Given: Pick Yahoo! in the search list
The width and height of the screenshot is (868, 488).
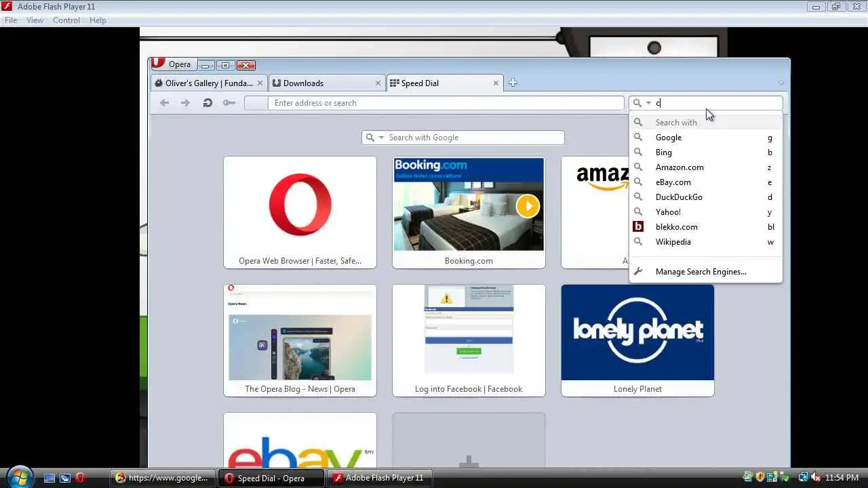Looking at the screenshot, I should point(706,212).
